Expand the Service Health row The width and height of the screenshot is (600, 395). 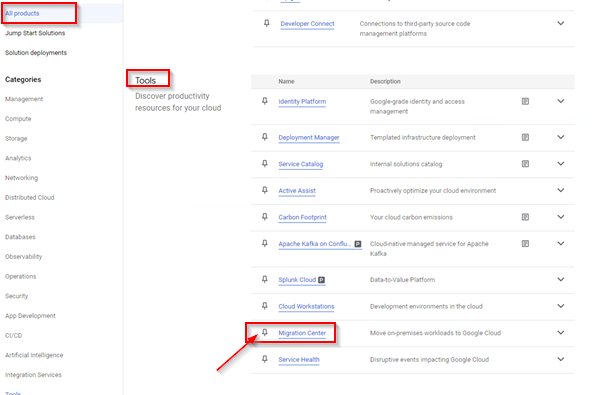coord(561,359)
